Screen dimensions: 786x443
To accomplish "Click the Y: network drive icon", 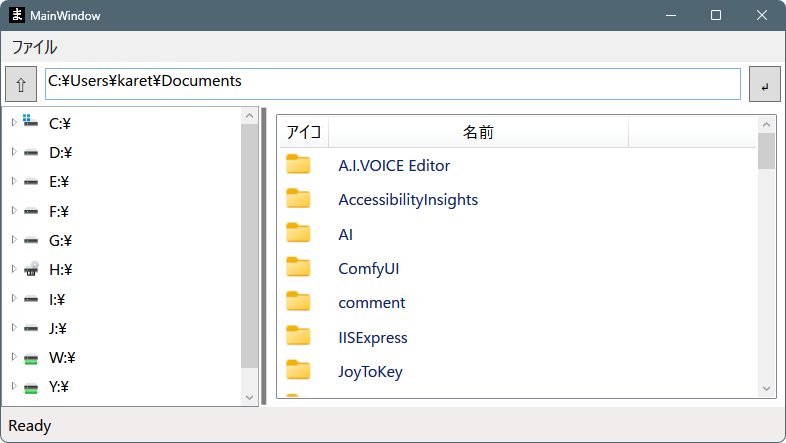I will [x=31, y=387].
